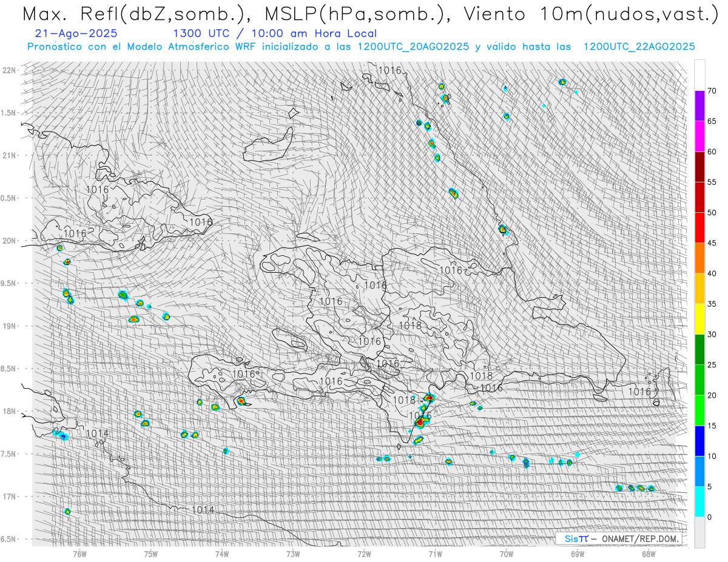This screenshot has width=728, height=562.
Task: Click the '1300 UTC / 10:00 am Hora Local' text
Action: coord(275,34)
